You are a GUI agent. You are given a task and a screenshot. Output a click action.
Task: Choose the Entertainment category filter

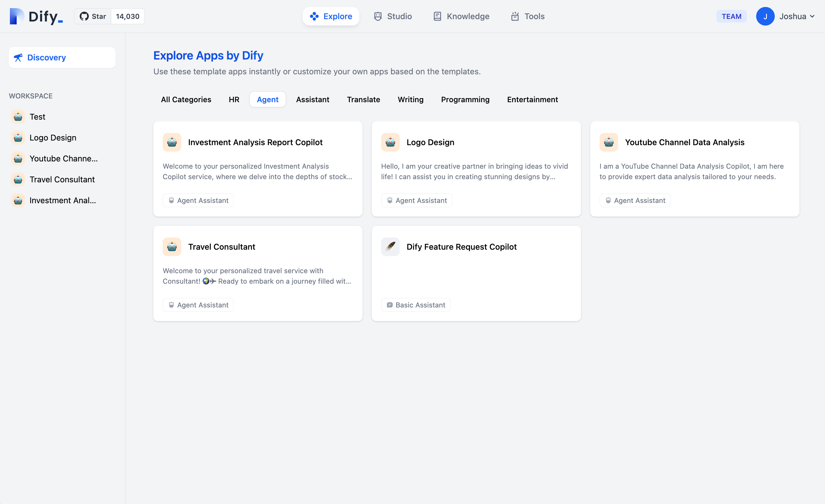tap(532, 99)
